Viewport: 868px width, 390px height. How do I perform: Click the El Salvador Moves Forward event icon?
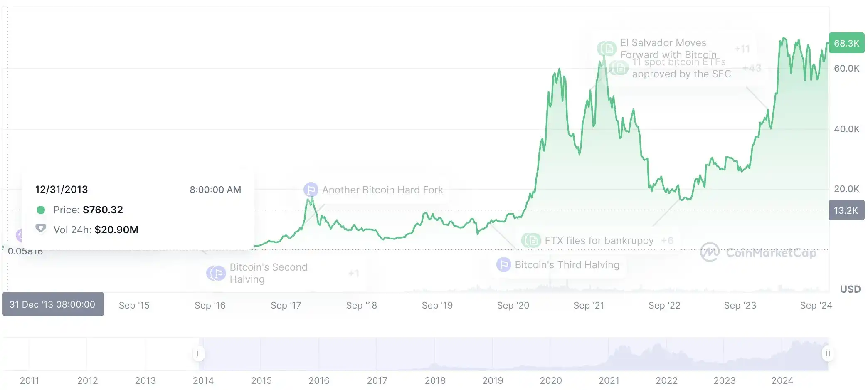607,49
